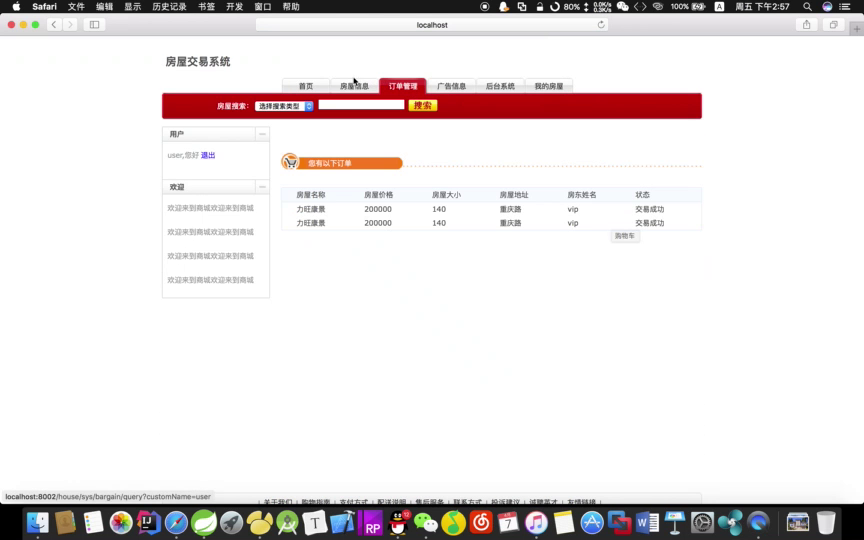Open Axure RP in the dock
864x540 pixels.
pyautogui.click(x=370, y=522)
